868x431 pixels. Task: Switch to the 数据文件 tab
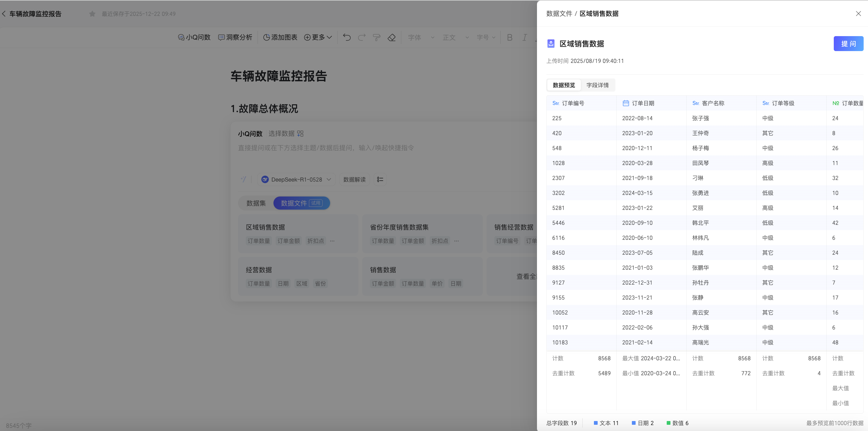pos(301,203)
